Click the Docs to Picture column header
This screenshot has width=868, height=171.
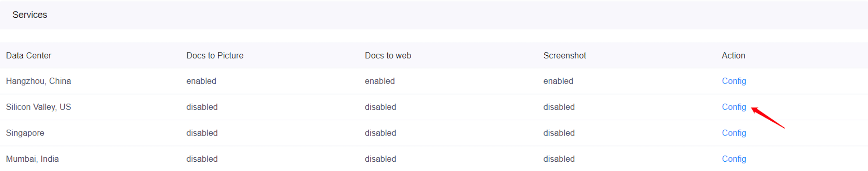click(215, 55)
